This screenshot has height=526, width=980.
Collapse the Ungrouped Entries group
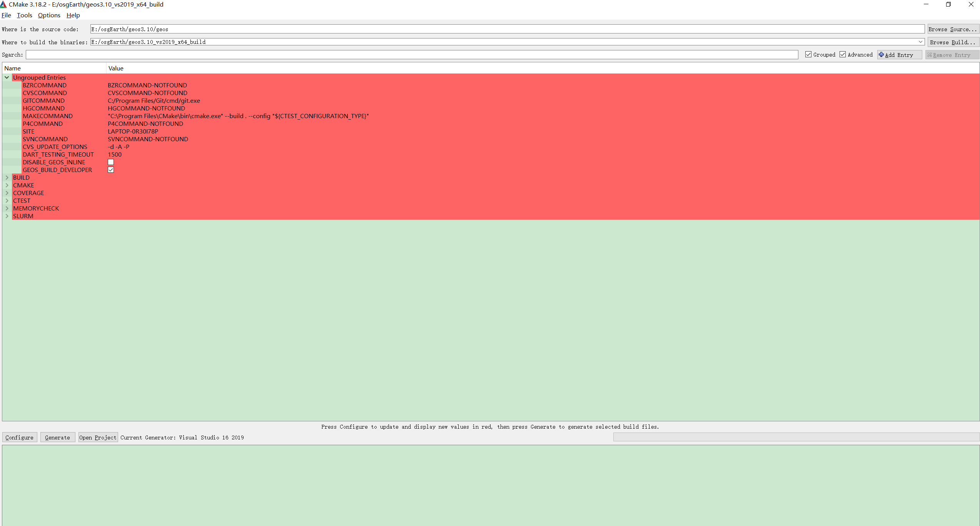[x=7, y=77]
